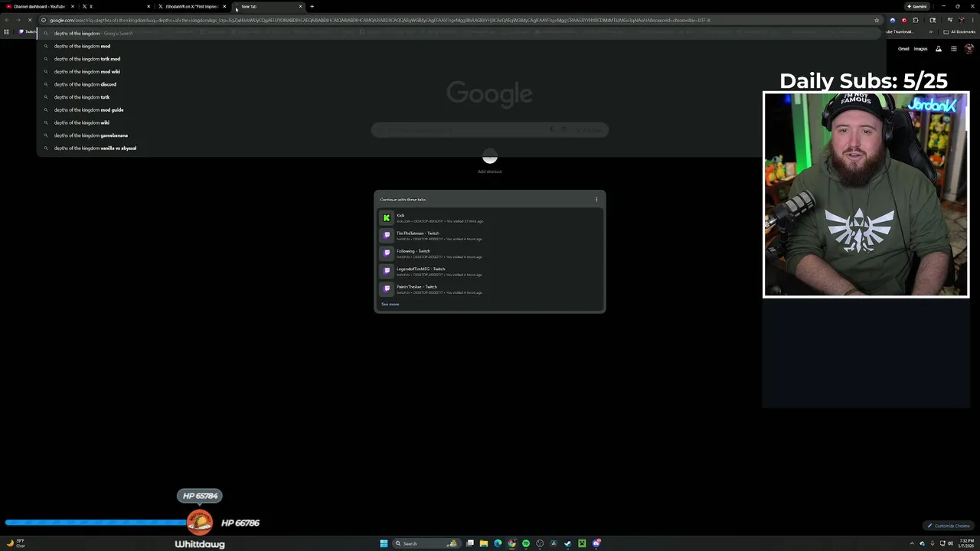980x551 pixels.
Task: Select the active New Tab tab
Action: pos(268,6)
